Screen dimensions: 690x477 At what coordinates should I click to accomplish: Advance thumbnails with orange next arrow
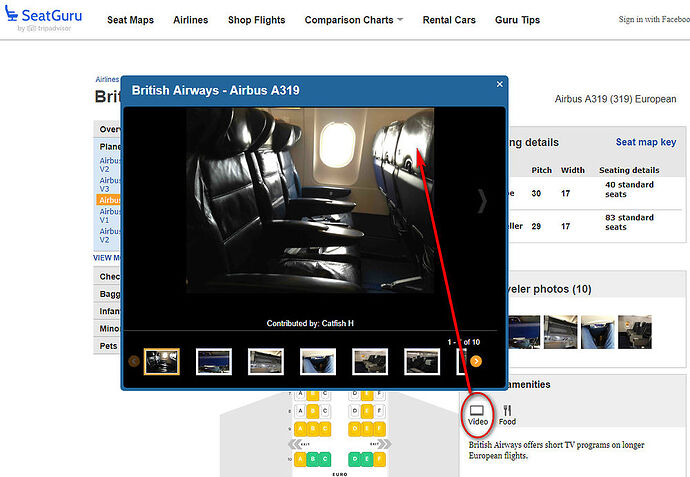coord(476,361)
